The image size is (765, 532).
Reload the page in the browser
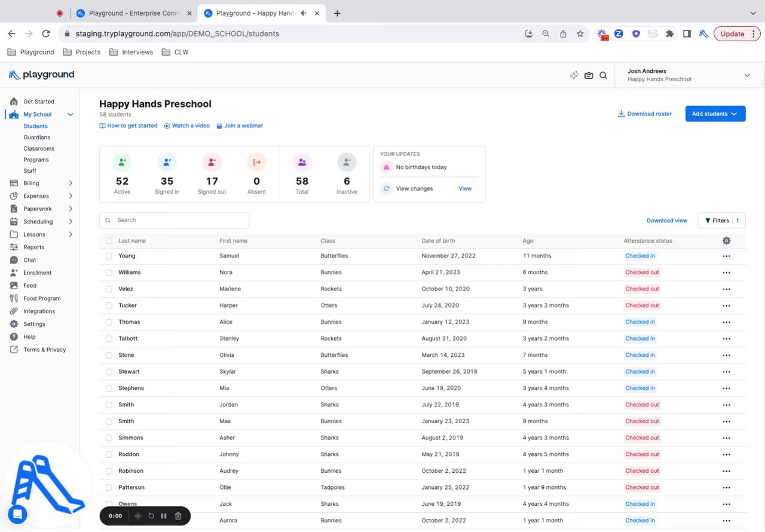pyautogui.click(x=46, y=34)
